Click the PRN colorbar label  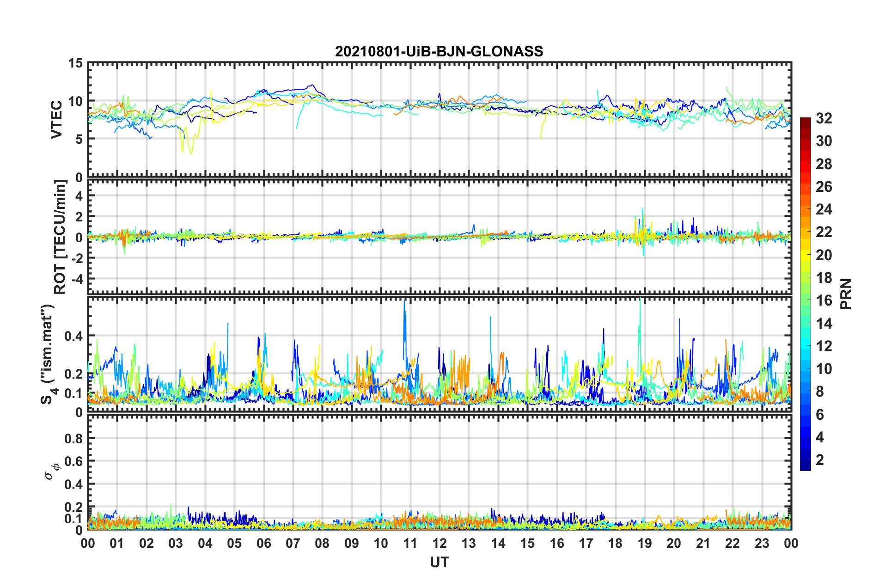click(846, 294)
